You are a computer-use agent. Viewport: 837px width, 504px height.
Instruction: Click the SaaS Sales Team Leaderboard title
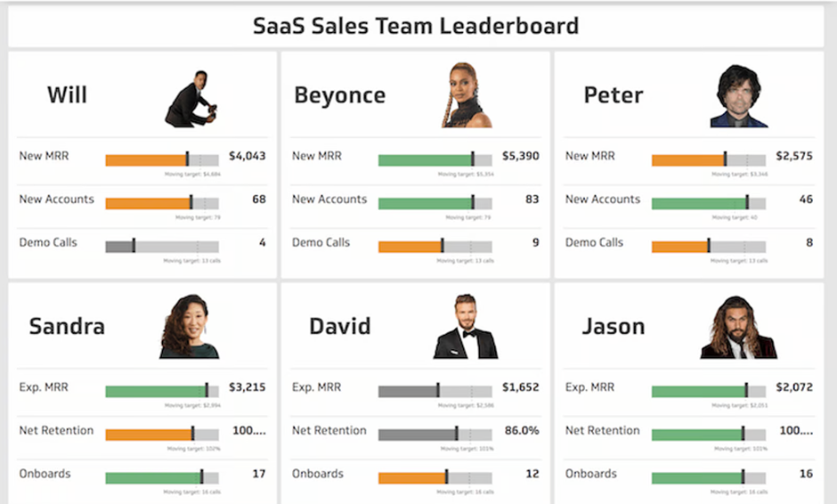tap(416, 25)
